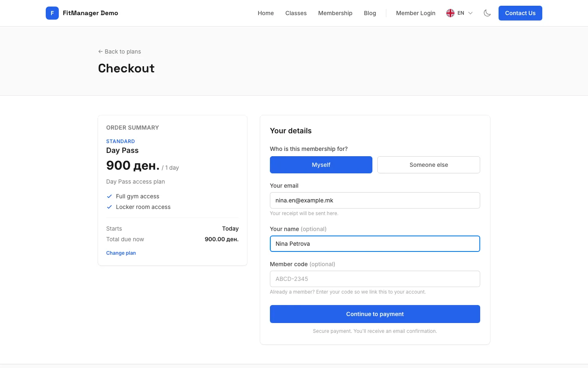Screen dimensions: 588x368
Task: Open the Classes menu item
Action: point(296,13)
